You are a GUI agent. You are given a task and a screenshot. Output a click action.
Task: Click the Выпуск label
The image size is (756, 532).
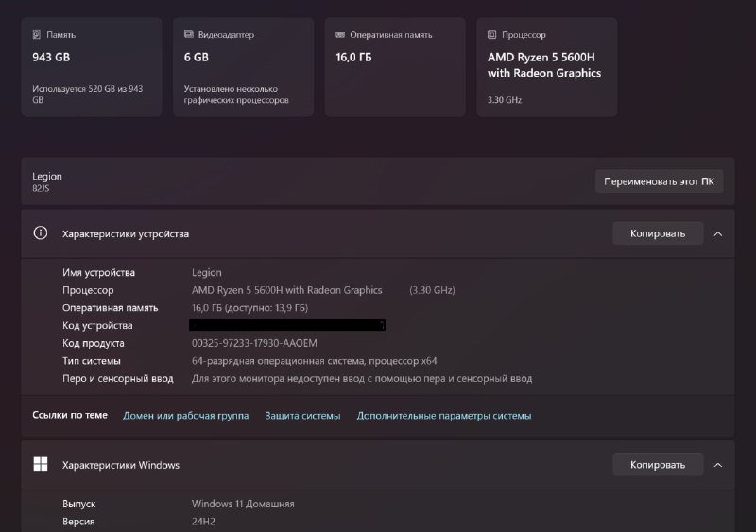point(79,504)
